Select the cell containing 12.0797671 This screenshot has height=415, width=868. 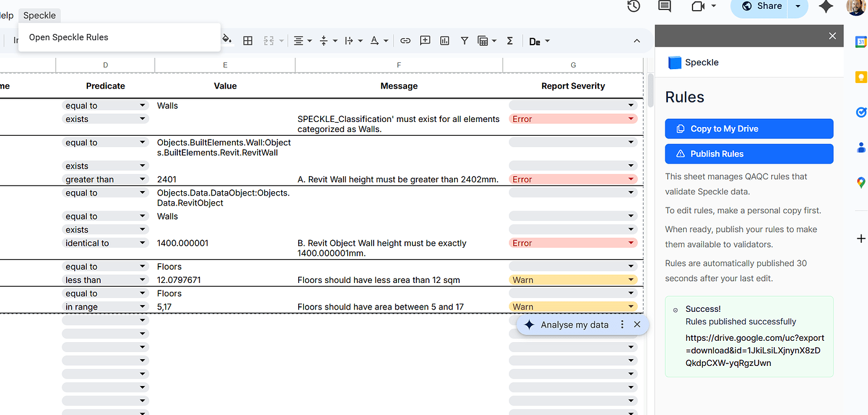[225, 280]
